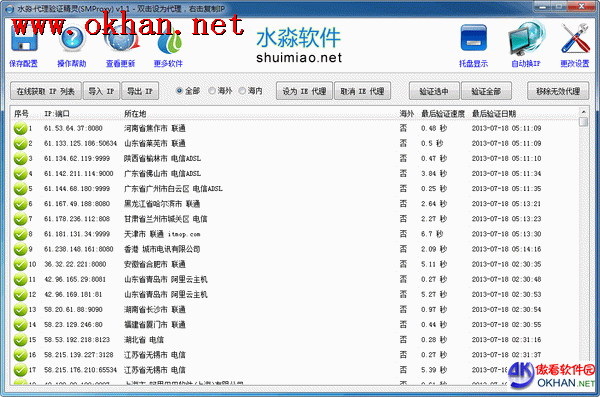This screenshot has width=600, height=397.
Task: Click 在线获取 IP 列表 button
Action: (x=46, y=91)
